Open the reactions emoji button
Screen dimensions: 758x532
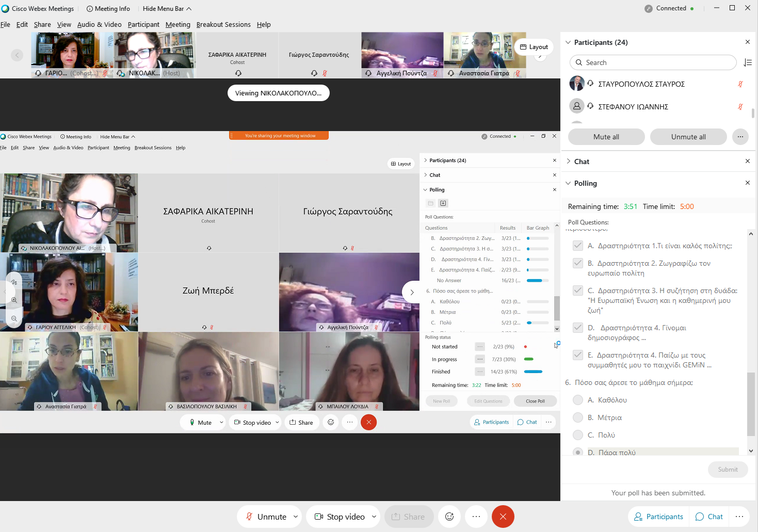449,517
